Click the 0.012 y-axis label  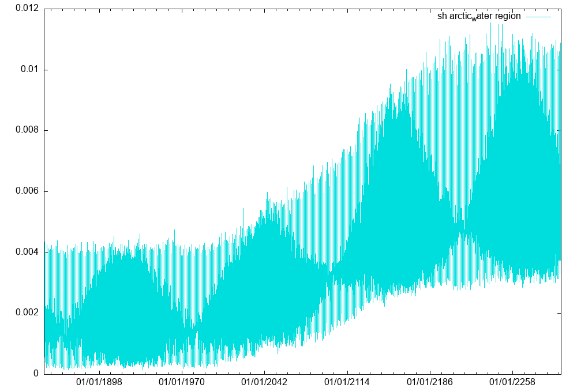[27, 9]
